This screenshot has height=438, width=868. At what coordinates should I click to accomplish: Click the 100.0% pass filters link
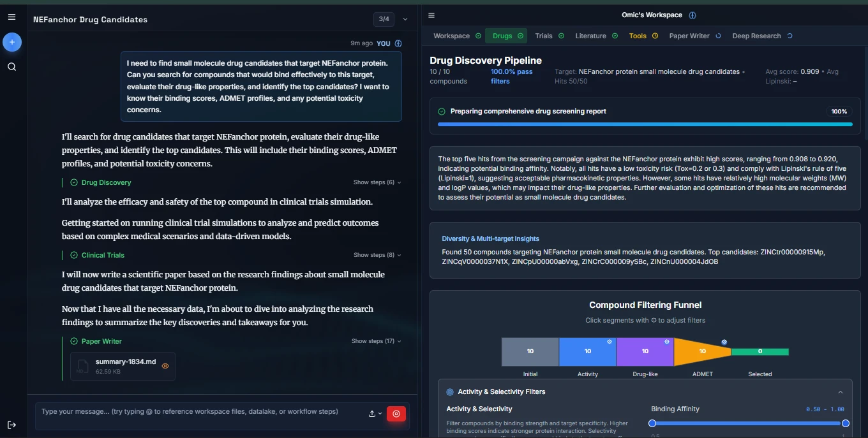[x=511, y=77]
